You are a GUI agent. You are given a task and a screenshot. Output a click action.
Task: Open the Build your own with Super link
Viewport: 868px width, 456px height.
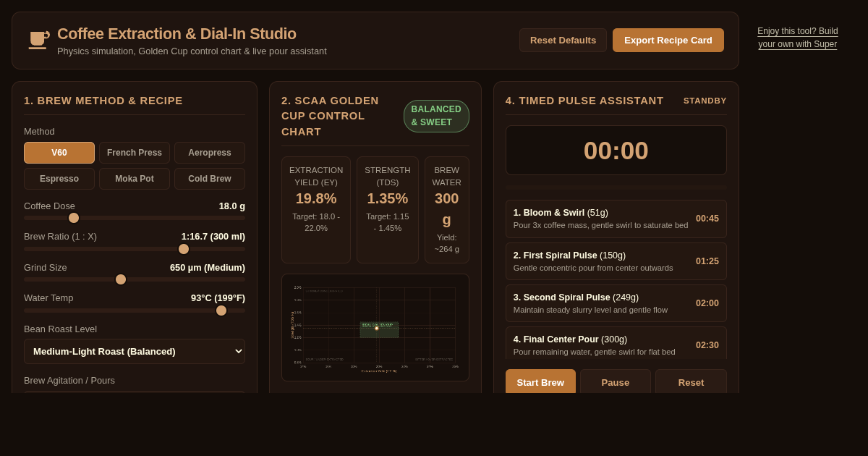pos(798,38)
